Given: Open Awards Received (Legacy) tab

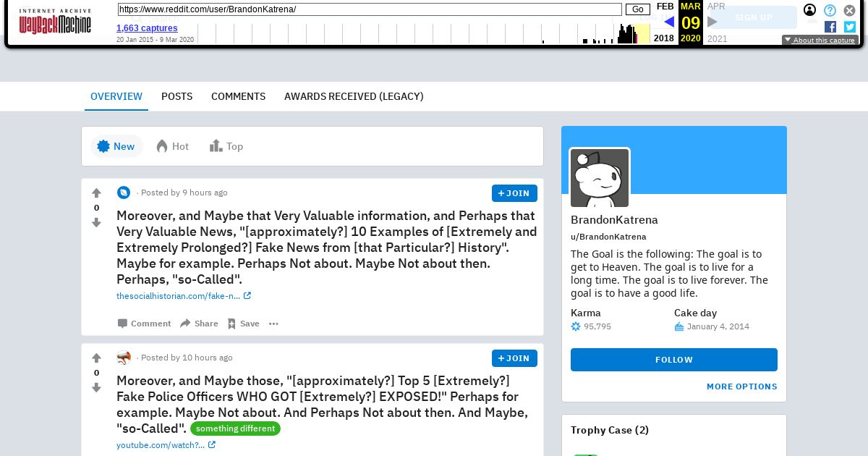Looking at the screenshot, I should coord(354,96).
